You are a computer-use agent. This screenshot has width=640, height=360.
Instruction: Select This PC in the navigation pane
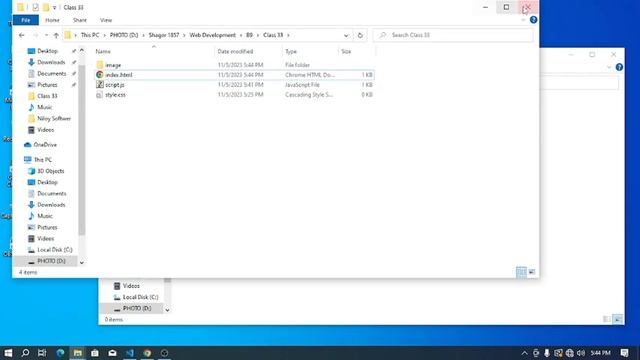pos(42,160)
